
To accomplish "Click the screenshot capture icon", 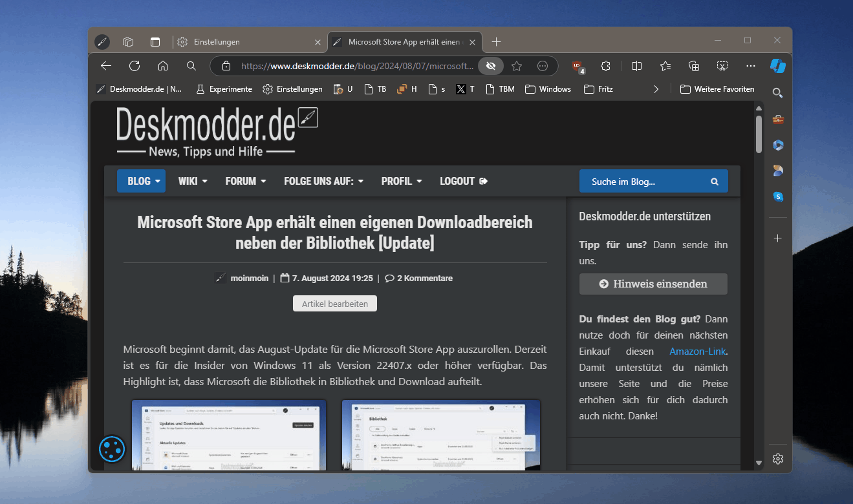I will tap(722, 66).
